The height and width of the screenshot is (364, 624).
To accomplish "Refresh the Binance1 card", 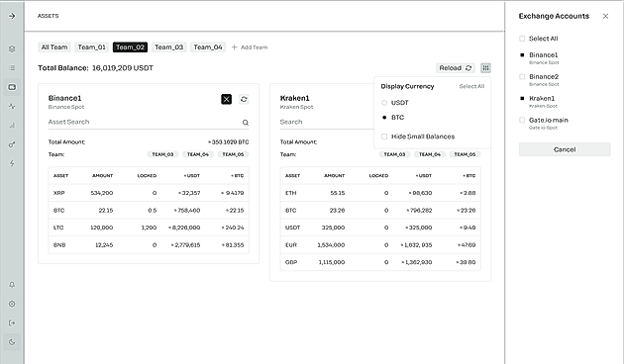I will 244,99.
